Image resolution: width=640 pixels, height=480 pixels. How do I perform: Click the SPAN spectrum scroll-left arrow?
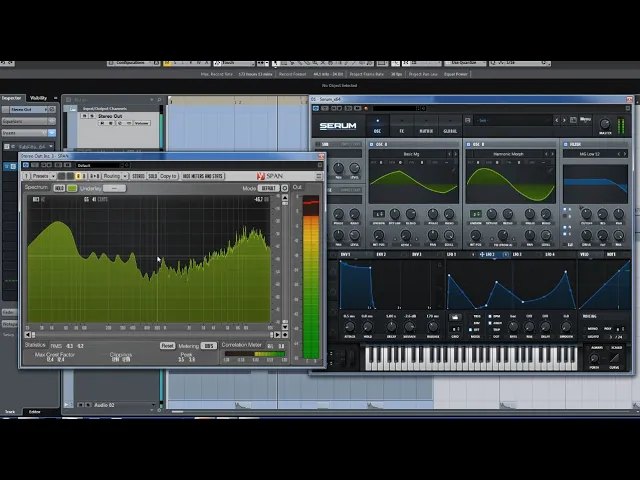(27, 335)
